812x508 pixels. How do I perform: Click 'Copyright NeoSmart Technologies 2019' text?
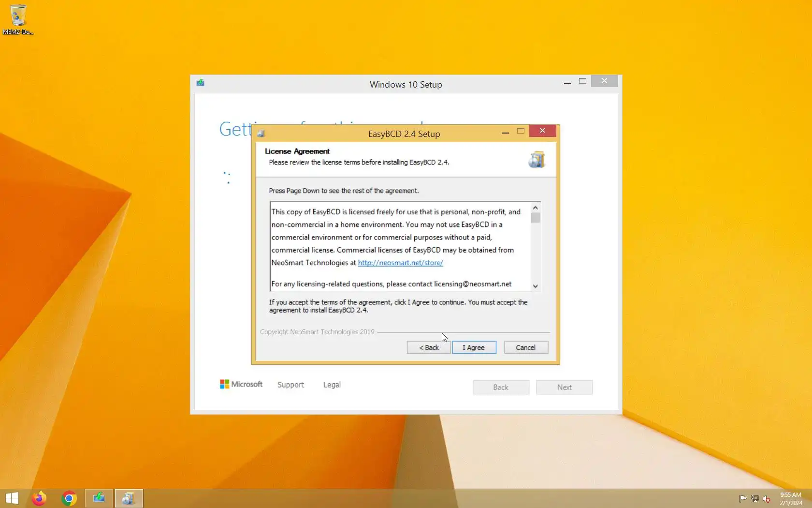[x=317, y=332]
